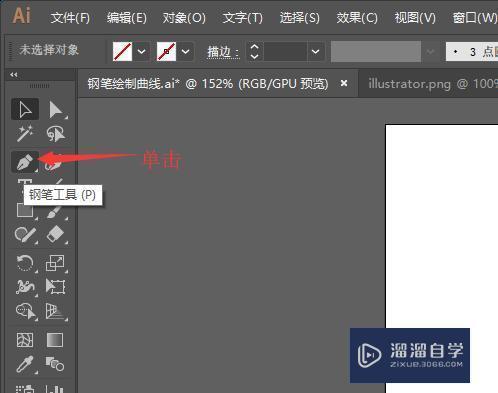The width and height of the screenshot is (498, 393).
Task: Open the stroke weight dropdown
Action: click(x=315, y=52)
